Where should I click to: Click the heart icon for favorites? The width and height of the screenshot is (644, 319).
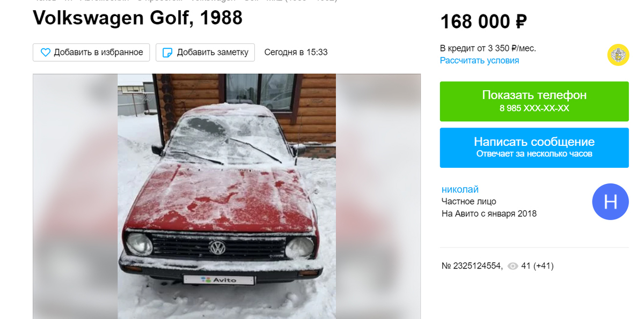tap(46, 53)
